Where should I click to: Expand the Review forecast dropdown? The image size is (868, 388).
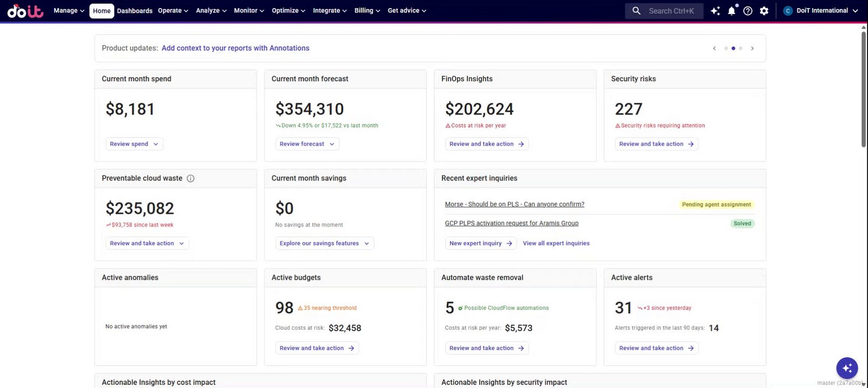pyautogui.click(x=307, y=144)
